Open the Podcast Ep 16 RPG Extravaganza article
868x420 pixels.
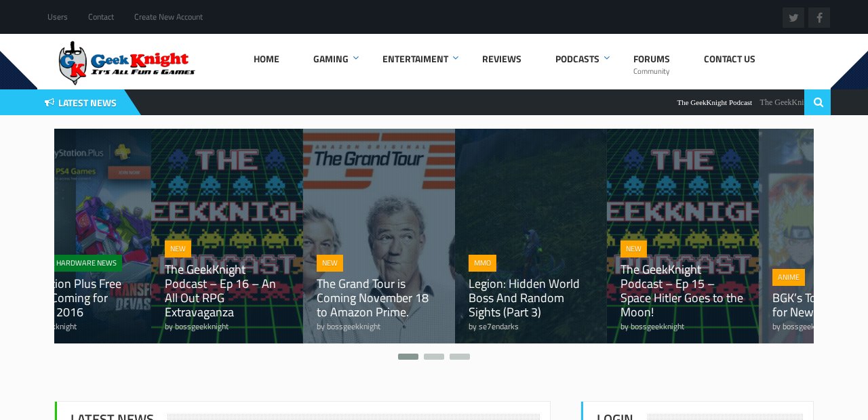coord(220,291)
